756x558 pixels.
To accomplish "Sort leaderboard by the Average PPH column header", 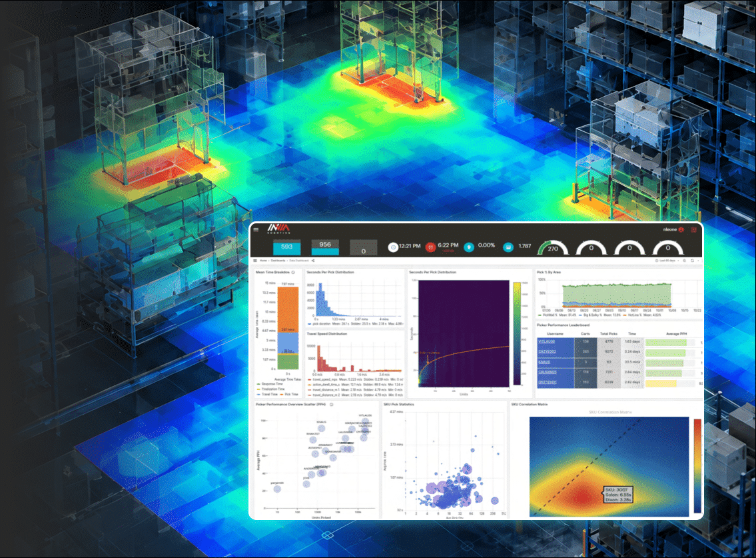I will point(677,333).
